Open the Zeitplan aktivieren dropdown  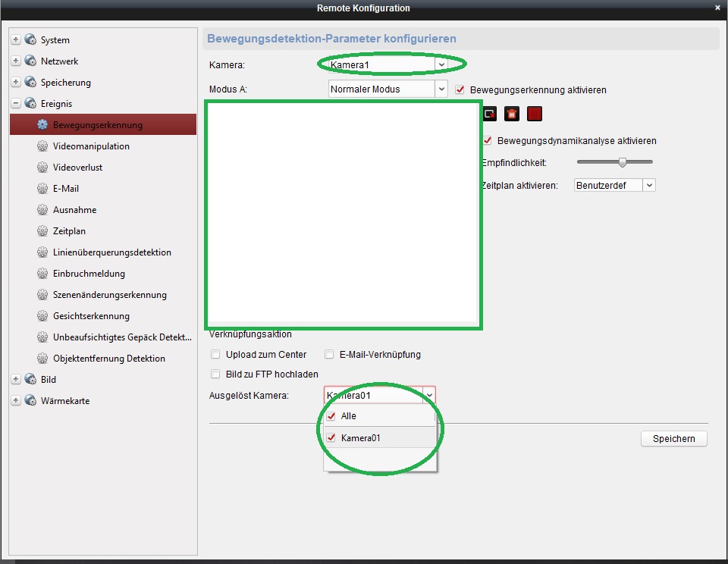click(649, 185)
